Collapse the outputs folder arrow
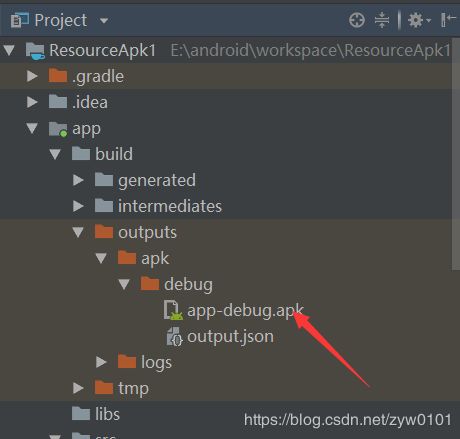This screenshot has width=460, height=439. pyautogui.click(x=78, y=232)
